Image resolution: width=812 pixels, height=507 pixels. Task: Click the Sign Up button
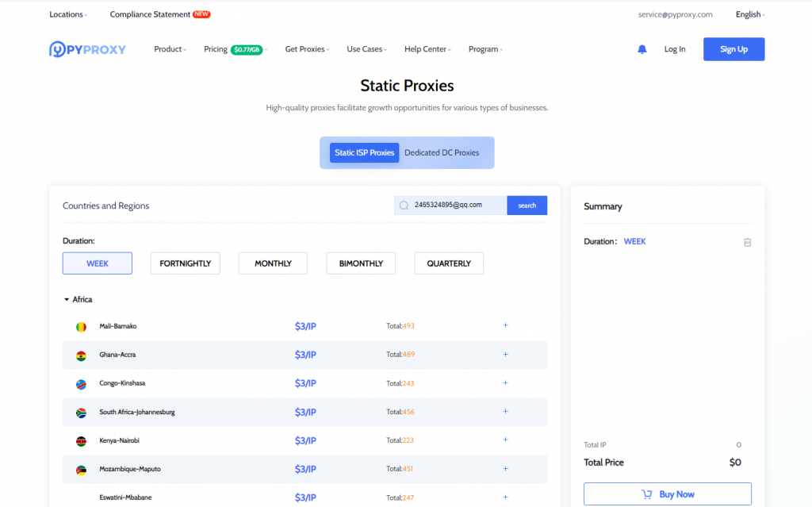[733, 49]
